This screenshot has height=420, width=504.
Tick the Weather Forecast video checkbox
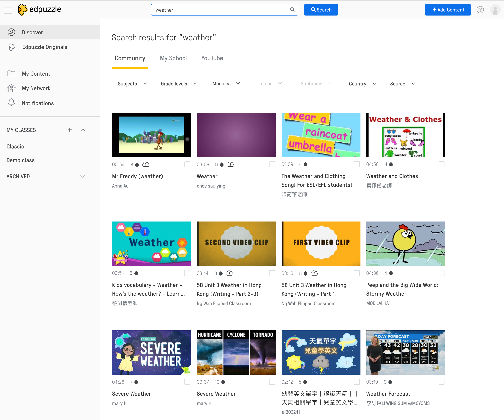tap(441, 382)
